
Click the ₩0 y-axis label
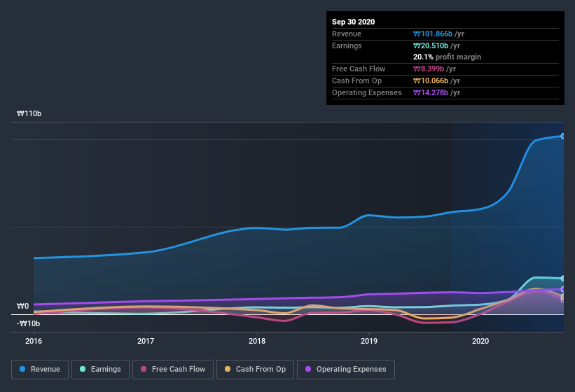(x=22, y=306)
